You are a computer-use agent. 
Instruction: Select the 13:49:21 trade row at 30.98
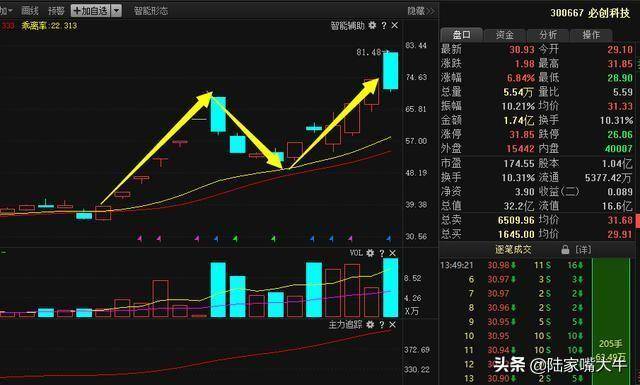tap(512, 265)
